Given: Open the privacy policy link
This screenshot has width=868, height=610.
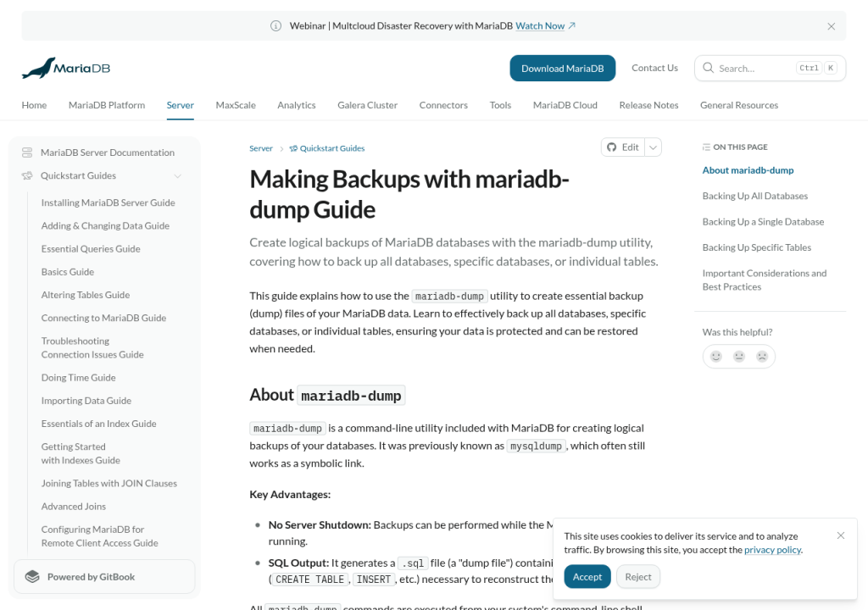Looking at the screenshot, I should coord(772,550).
